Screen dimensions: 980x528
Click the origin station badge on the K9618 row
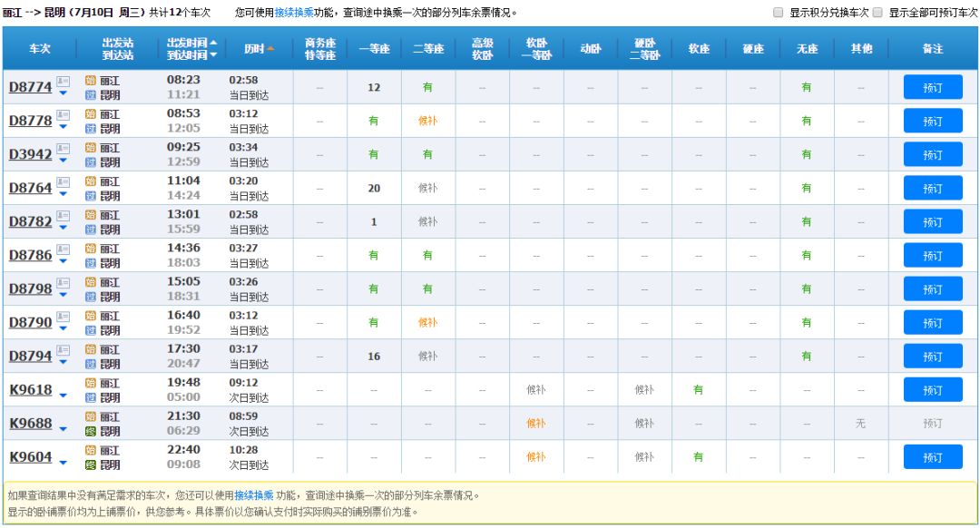click(92, 383)
